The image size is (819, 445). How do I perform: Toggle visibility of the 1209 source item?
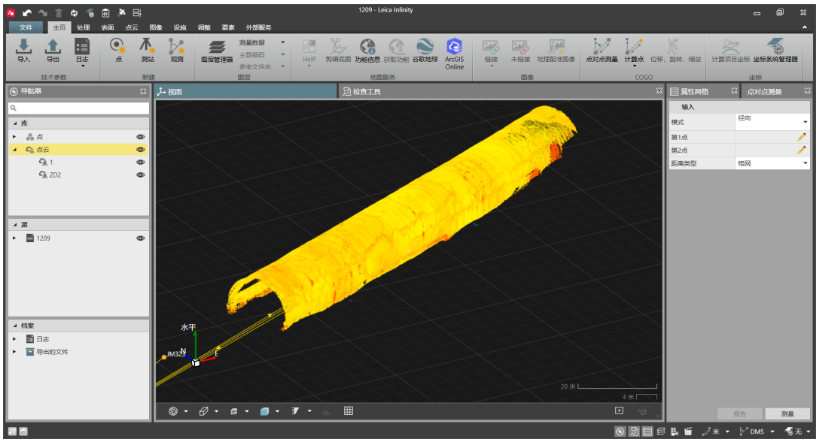[x=141, y=238]
